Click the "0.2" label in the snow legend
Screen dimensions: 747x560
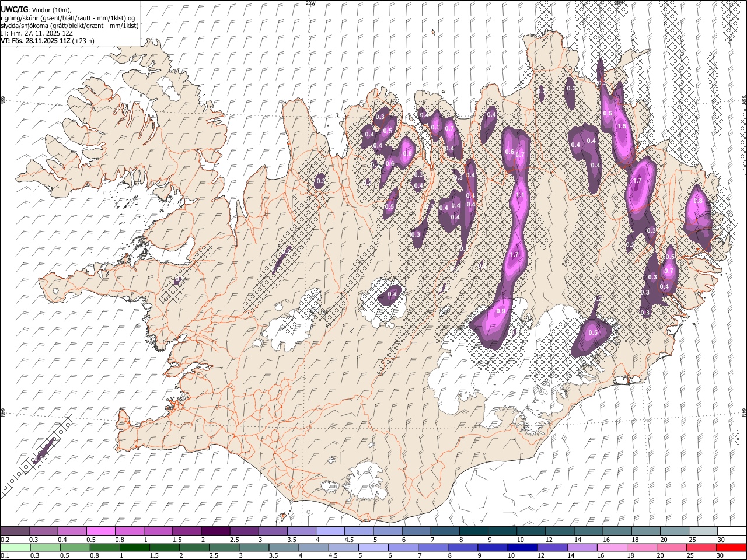click(x=5, y=539)
